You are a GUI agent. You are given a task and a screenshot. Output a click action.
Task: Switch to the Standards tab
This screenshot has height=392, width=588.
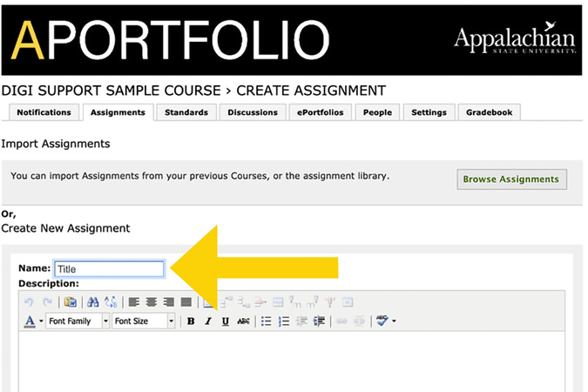[x=186, y=112]
